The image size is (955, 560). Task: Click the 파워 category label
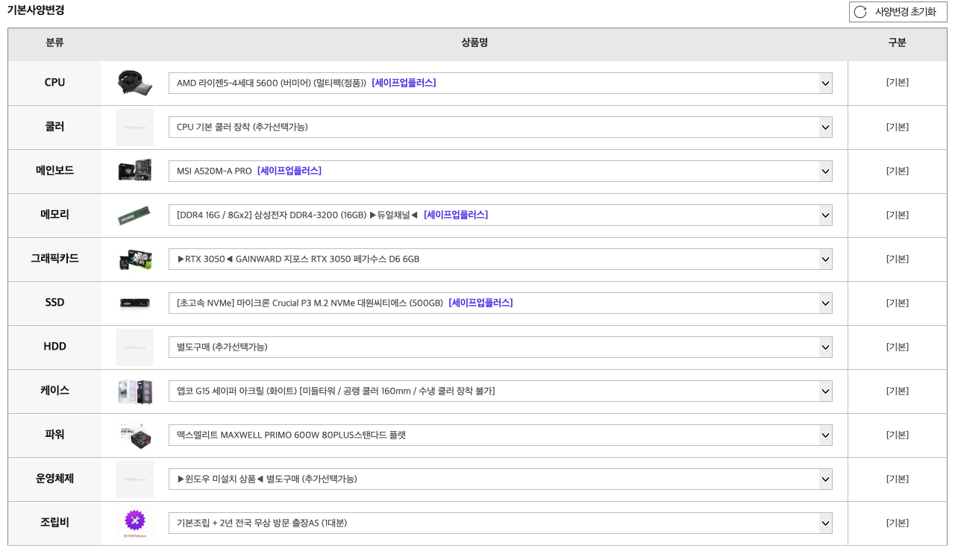pos(54,435)
